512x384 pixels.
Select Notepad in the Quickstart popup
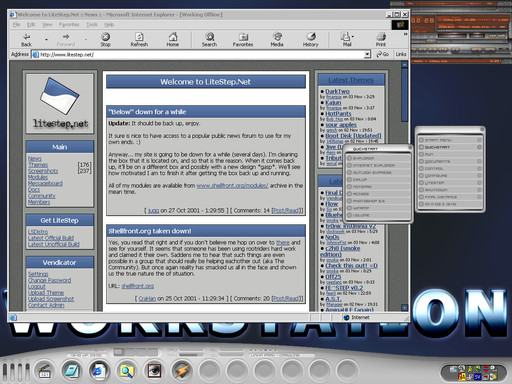[x=378, y=187]
